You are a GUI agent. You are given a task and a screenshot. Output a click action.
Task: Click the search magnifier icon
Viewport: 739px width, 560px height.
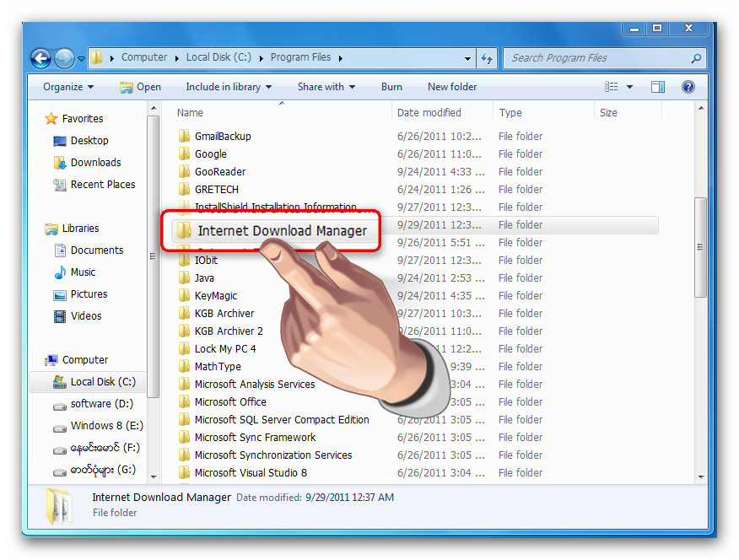pyautogui.click(x=696, y=58)
